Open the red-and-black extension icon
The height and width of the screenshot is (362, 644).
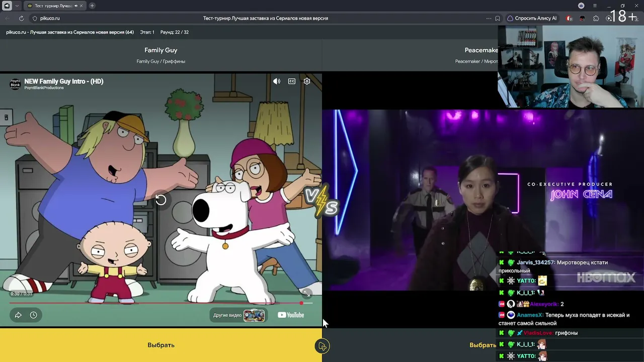[x=583, y=18]
